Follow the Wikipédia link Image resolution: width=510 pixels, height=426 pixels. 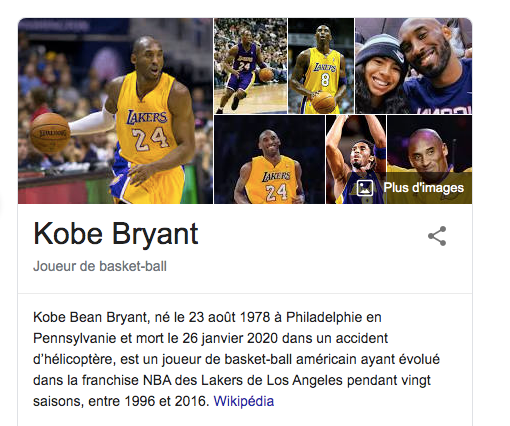coord(244,401)
